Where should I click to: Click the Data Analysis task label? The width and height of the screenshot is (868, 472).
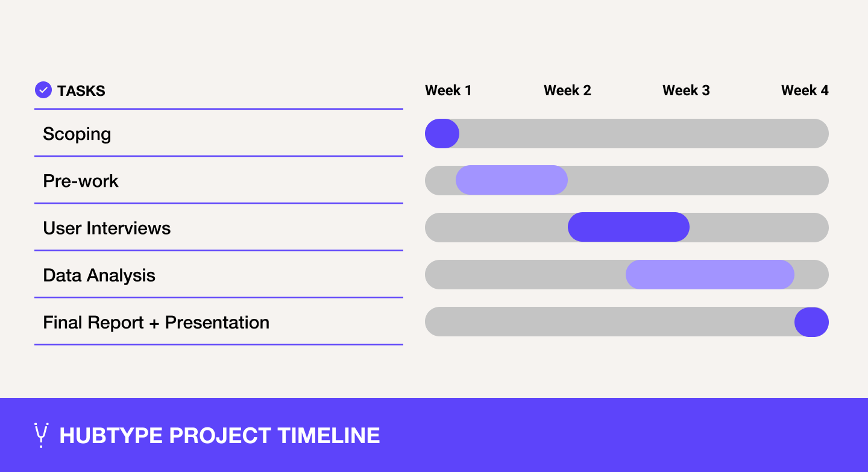pos(99,275)
